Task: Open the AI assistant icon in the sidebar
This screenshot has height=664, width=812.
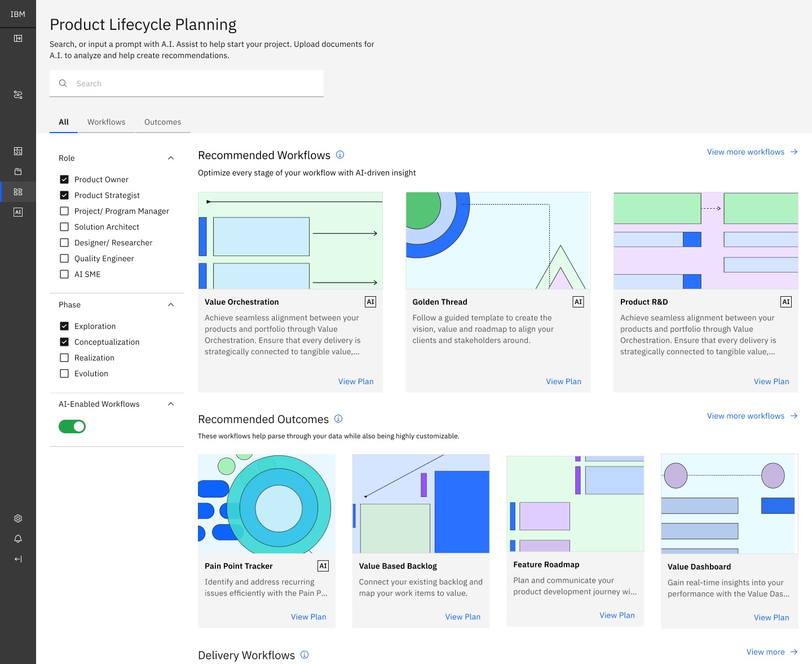Action: 17,212
